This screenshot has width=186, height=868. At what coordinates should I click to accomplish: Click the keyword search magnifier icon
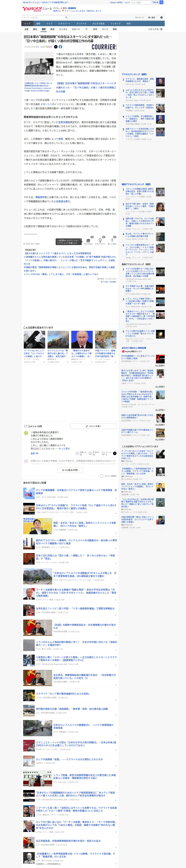[66, 18]
